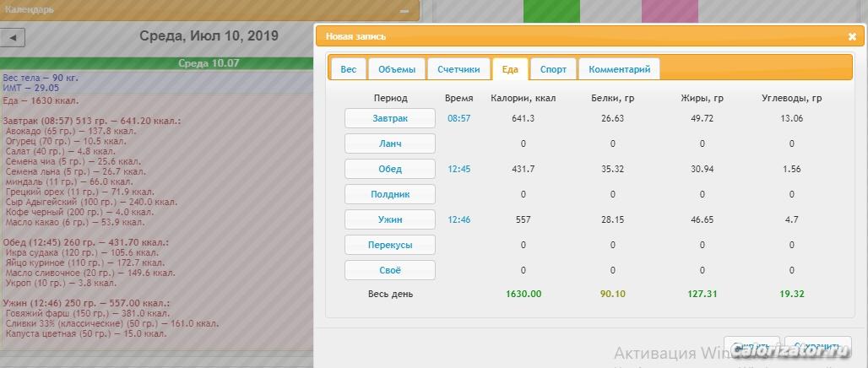The image size is (868, 368).
Task: Click dinner carbs value 4.7
Action: 792,219
